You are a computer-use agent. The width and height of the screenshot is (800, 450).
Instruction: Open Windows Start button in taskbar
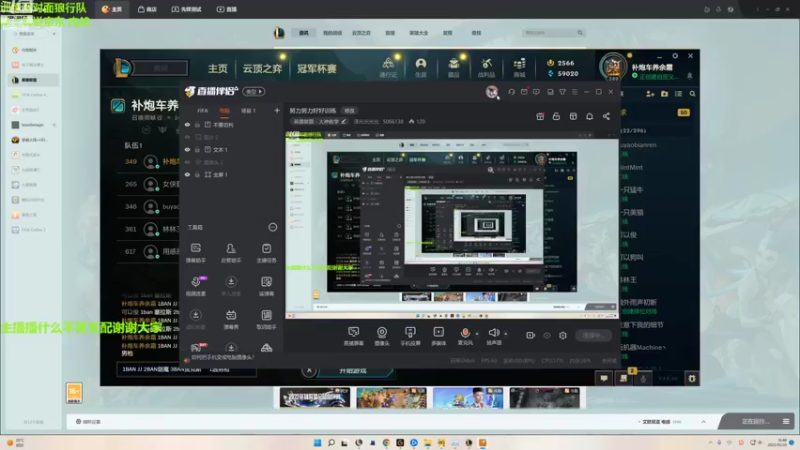(317, 442)
